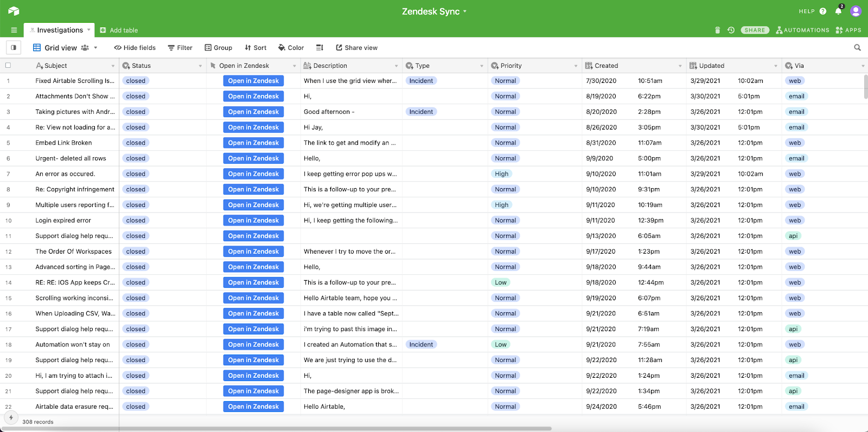The height and width of the screenshot is (432, 868).
Task: Select the 'Hello Airtable,' description cell
Action: tap(352, 407)
